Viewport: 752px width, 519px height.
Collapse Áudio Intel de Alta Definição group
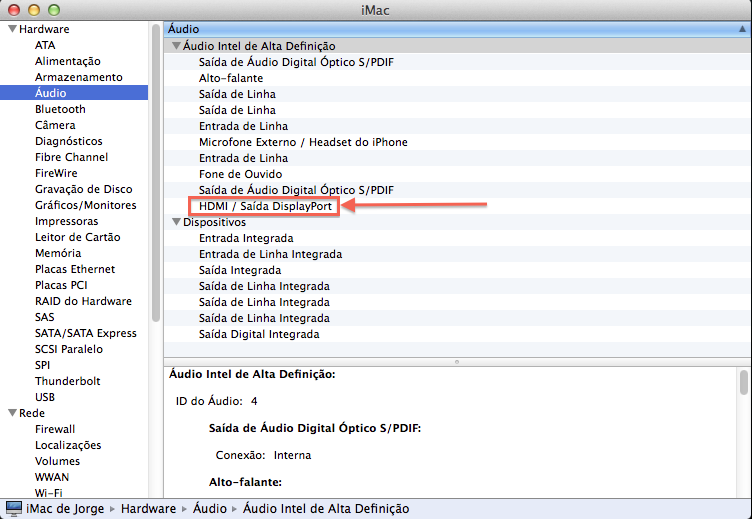[x=176, y=46]
